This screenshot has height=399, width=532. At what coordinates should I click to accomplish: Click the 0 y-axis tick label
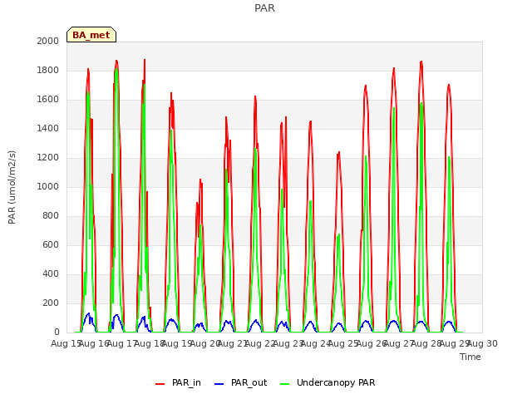[57, 332]
